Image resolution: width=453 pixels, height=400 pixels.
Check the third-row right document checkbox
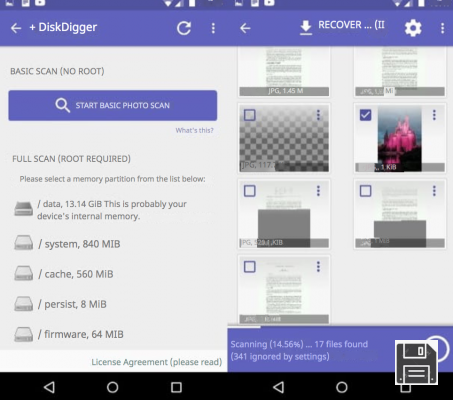pyautogui.click(x=365, y=191)
